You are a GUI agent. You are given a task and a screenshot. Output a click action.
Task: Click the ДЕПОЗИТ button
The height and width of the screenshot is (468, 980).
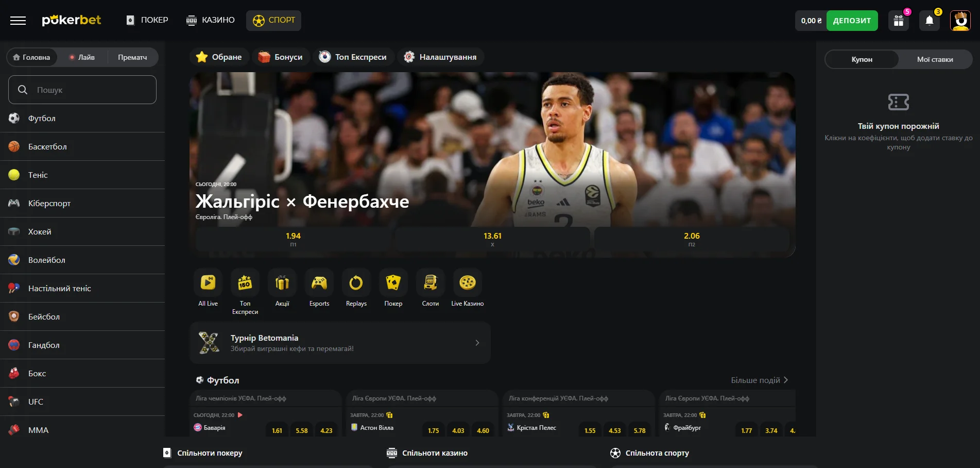(x=852, y=21)
